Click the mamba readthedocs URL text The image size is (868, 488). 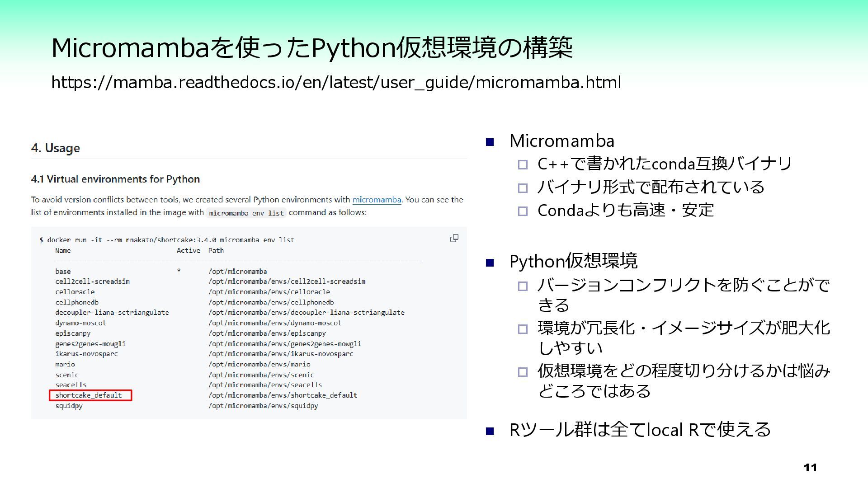coord(336,83)
